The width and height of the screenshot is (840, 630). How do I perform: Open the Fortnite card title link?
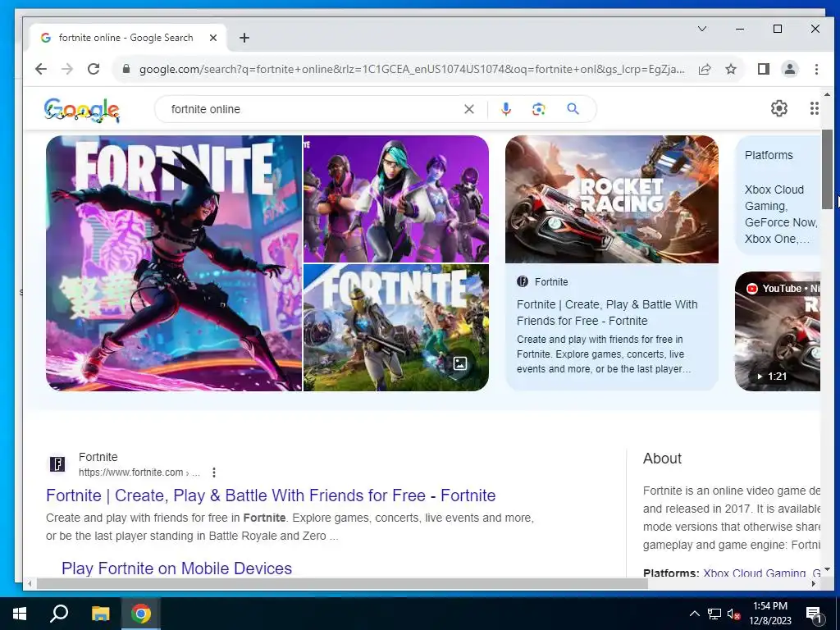607,313
